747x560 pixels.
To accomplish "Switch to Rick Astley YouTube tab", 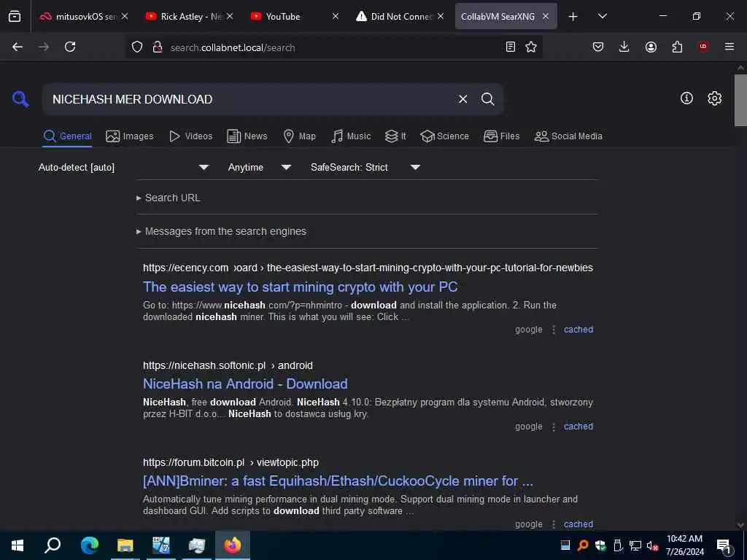I will pyautogui.click(x=190, y=16).
